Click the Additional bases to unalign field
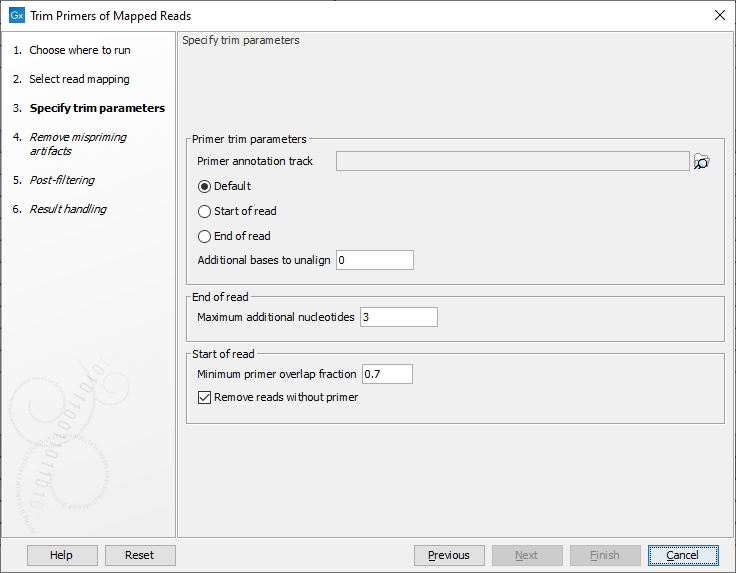Screen dimensions: 736x573 pyautogui.click(x=374, y=260)
